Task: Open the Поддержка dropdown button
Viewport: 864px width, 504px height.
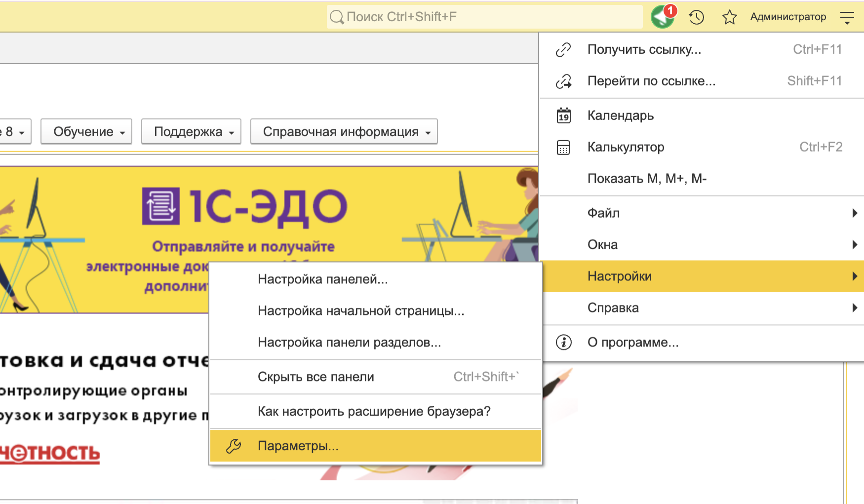Action: coord(191,131)
